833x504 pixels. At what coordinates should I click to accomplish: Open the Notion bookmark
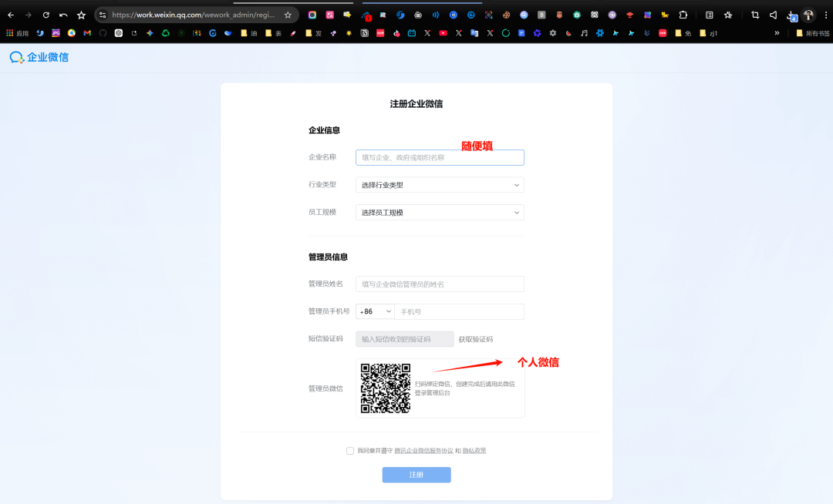coord(364,33)
